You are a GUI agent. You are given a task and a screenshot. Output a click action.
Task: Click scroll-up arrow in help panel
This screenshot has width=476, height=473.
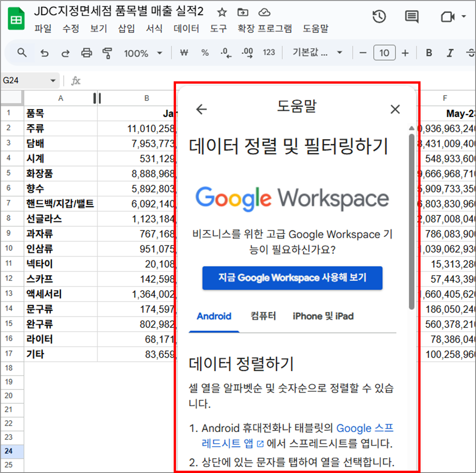411,128
